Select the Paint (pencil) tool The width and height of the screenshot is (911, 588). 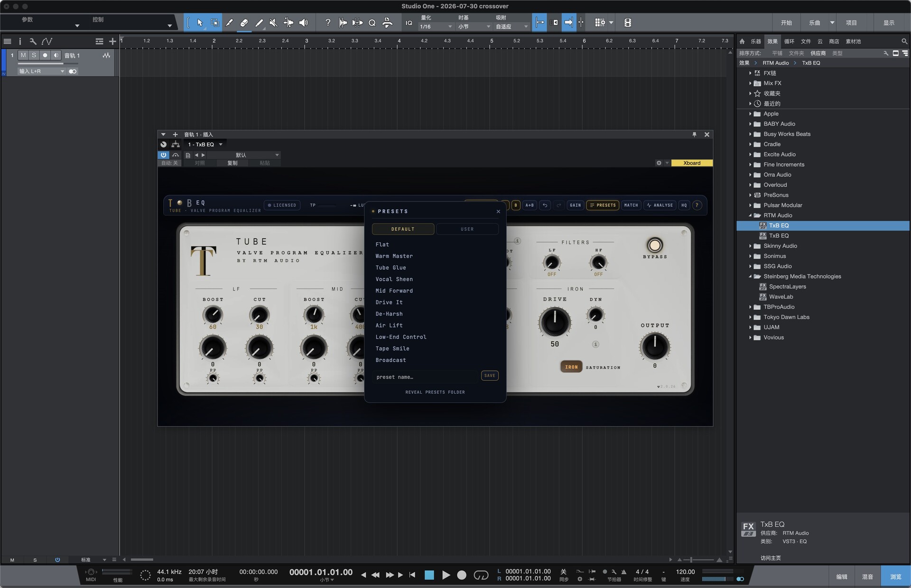coord(259,22)
